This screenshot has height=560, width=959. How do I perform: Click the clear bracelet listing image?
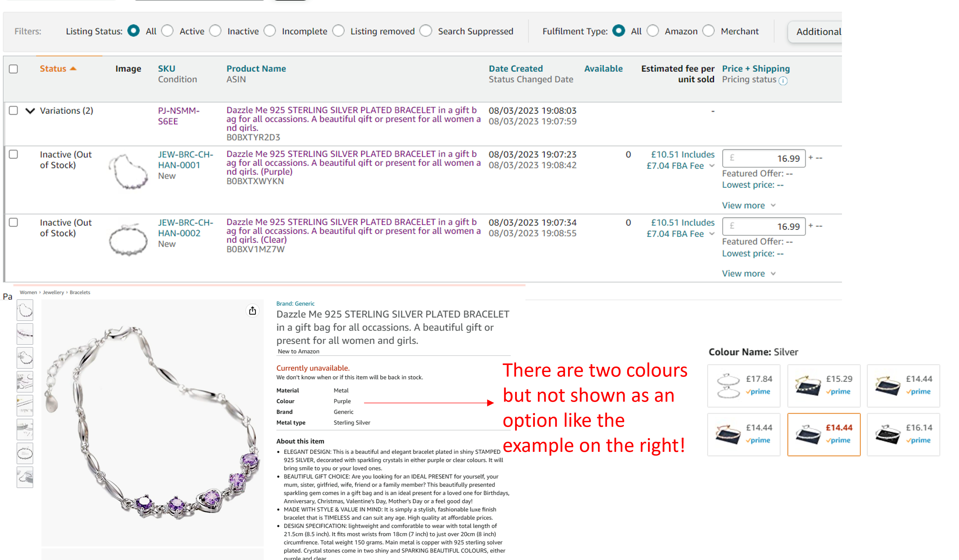(x=128, y=240)
